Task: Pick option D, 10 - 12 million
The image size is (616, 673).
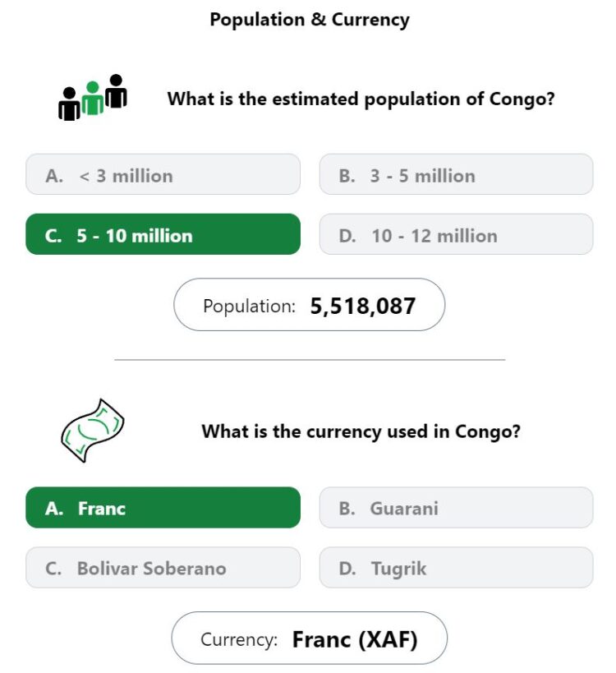Action: point(457,234)
